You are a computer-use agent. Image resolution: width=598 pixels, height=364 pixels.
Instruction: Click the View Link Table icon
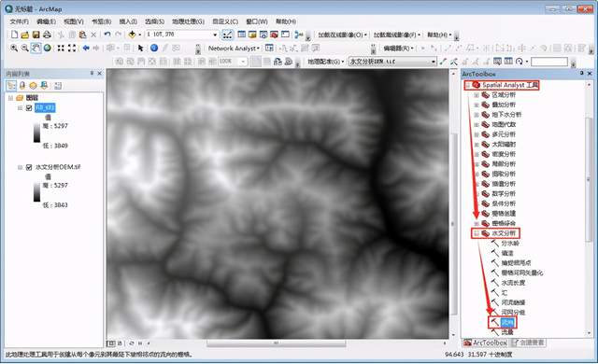pos(508,62)
